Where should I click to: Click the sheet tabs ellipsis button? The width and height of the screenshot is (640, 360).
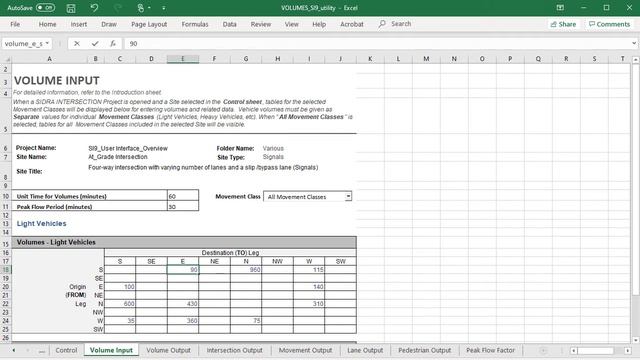point(42,351)
